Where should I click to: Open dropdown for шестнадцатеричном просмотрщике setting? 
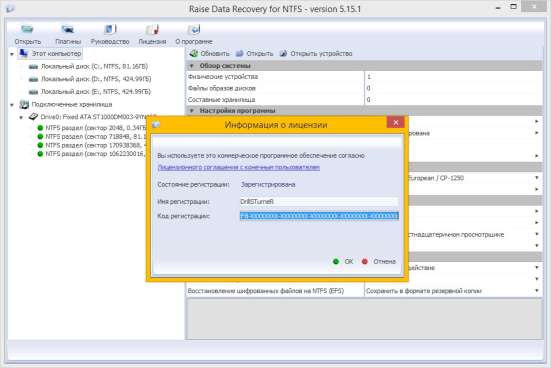coord(537,234)
